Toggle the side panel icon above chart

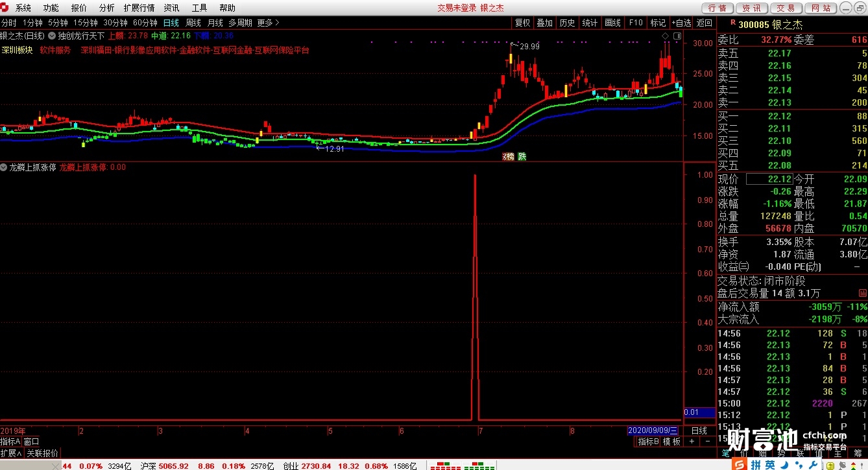677,36
